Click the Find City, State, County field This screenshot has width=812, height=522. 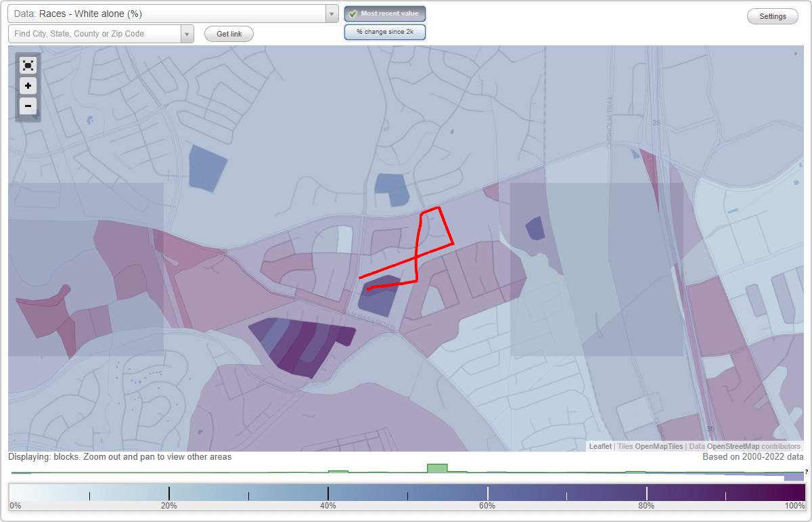click(95, 34)
